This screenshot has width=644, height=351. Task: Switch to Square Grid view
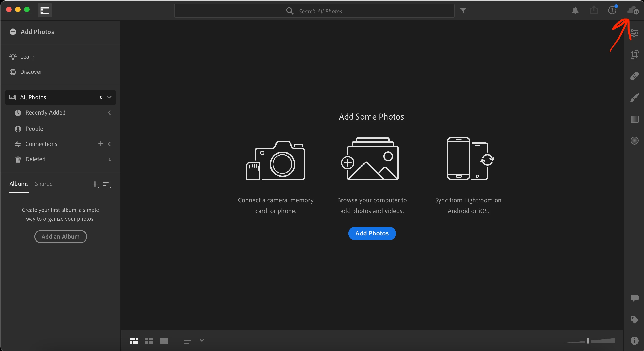(149, 340)
